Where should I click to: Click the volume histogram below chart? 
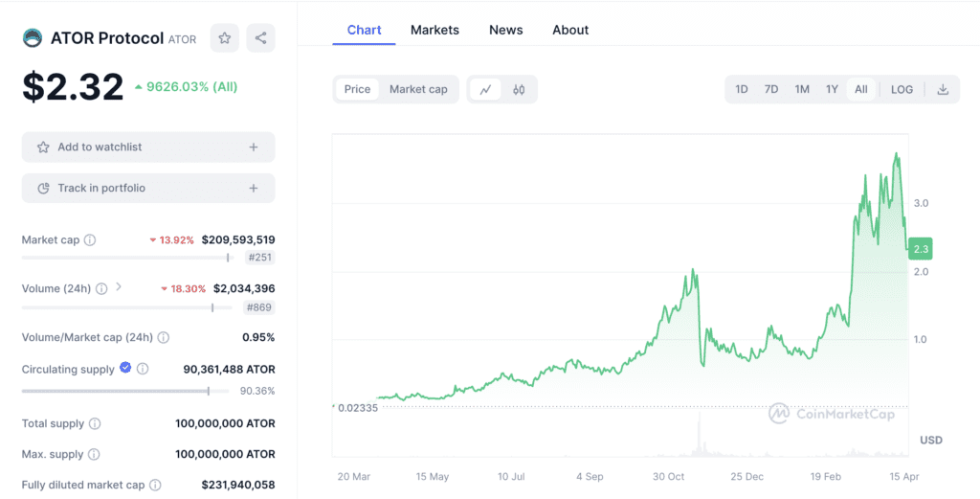click(x=701, y=441)
